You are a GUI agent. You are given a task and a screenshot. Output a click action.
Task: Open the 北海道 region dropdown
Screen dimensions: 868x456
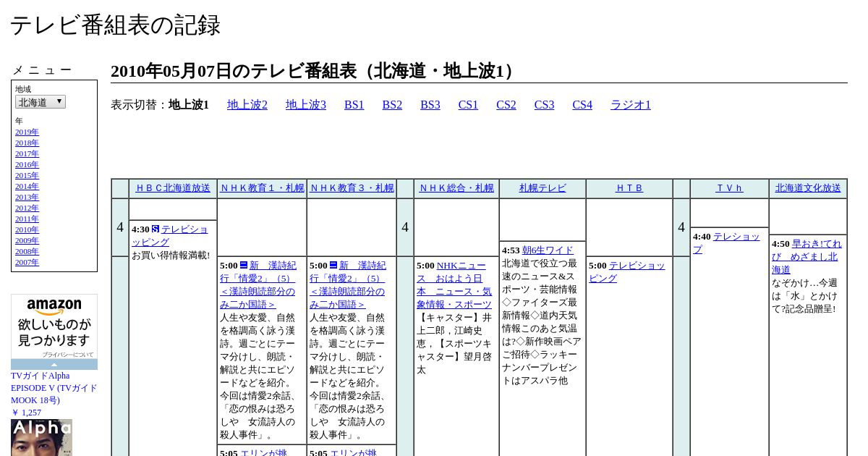[x=41, y=102]
